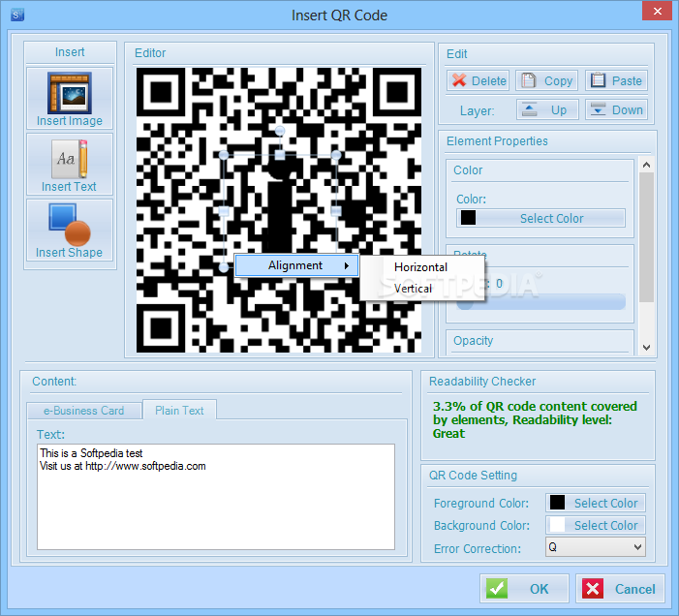Click the QR code preview in Editor
The height and width of the screenshot is (616, 679).
279,209
